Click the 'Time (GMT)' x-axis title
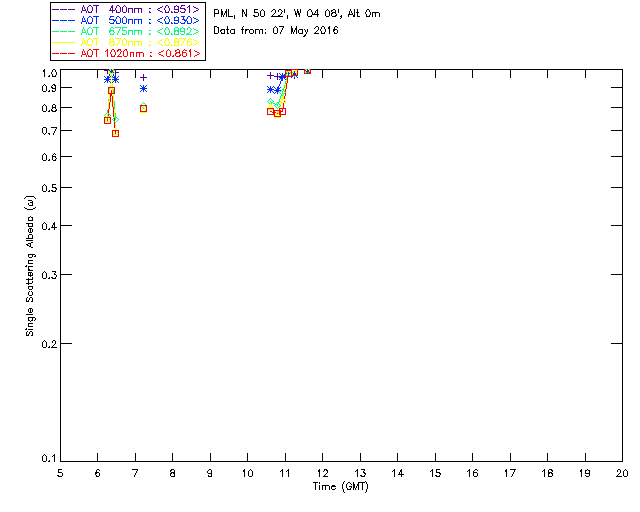Image resolution: width=640 pixels, height=512 pixels. (x=341, y=487)
